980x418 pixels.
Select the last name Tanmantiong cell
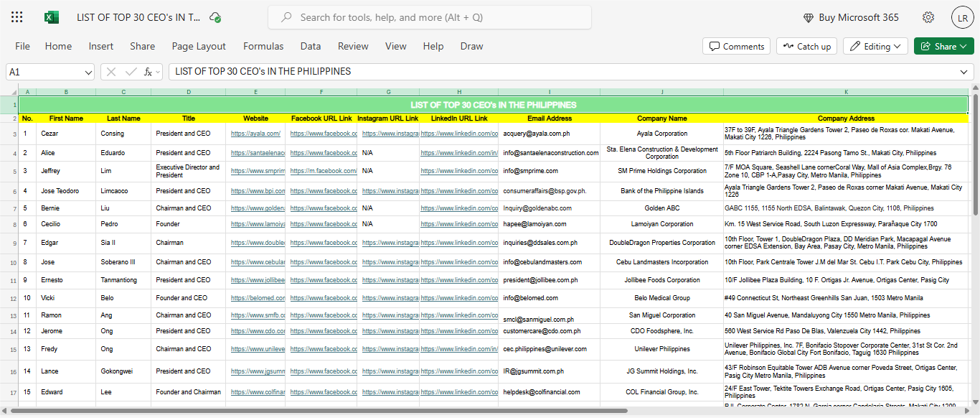pos(123,280)
